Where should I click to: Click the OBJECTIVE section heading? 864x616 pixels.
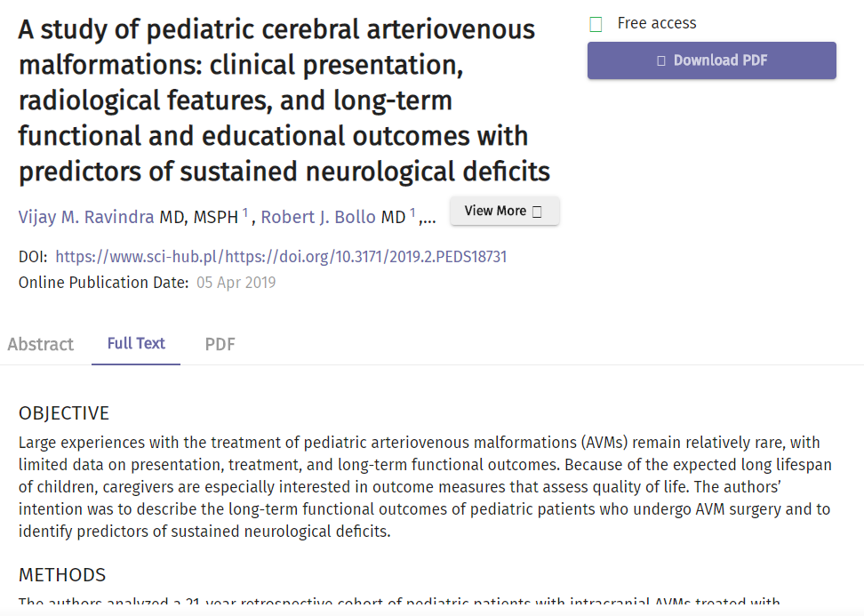tap(64, 413)
